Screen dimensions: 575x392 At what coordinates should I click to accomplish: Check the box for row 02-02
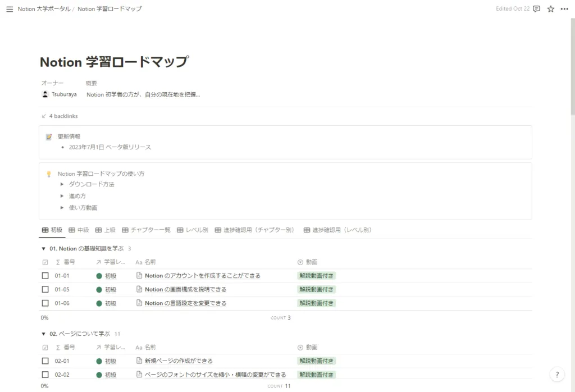tap(45, 375)
